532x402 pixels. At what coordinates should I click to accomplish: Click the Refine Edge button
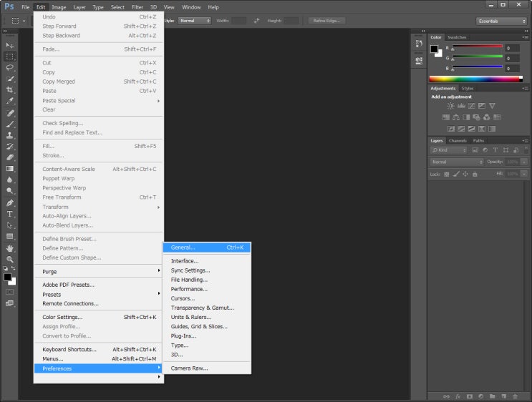tap(327, 21)
